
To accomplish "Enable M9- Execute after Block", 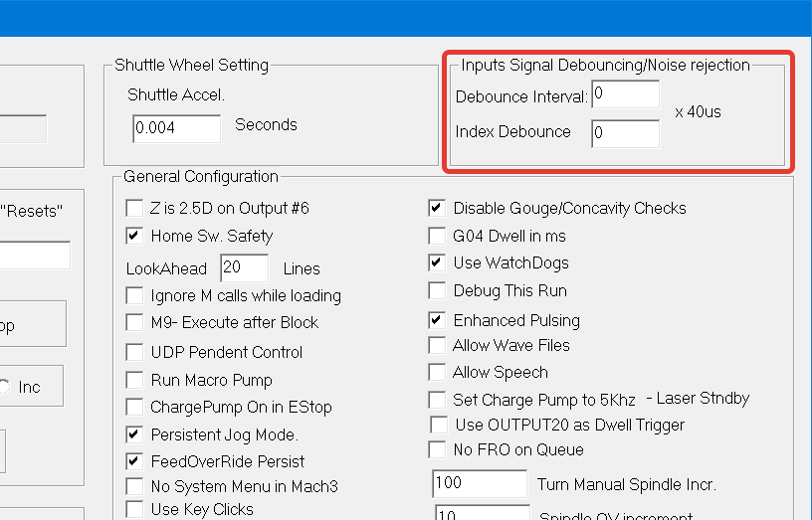I will pyautogui.click(x=134, y=323).
